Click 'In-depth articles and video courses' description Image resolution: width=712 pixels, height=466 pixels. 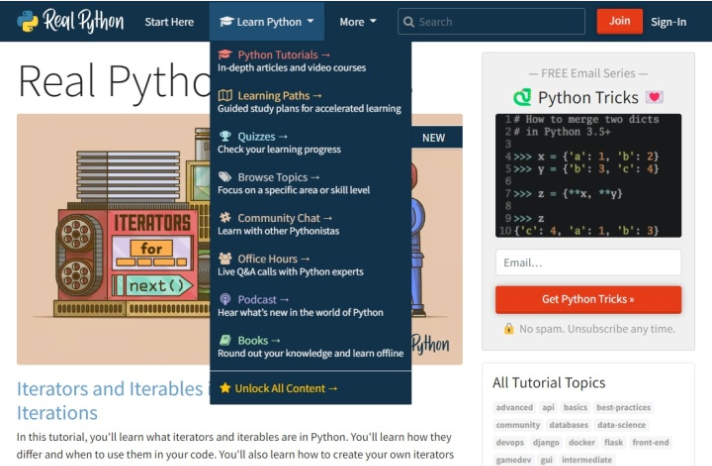coord(292,68)
